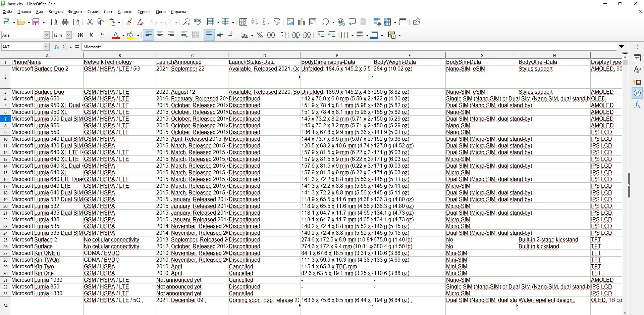The image size is (644, 315).
Task: Insert Image icon in toolbar
Action: 290,22
